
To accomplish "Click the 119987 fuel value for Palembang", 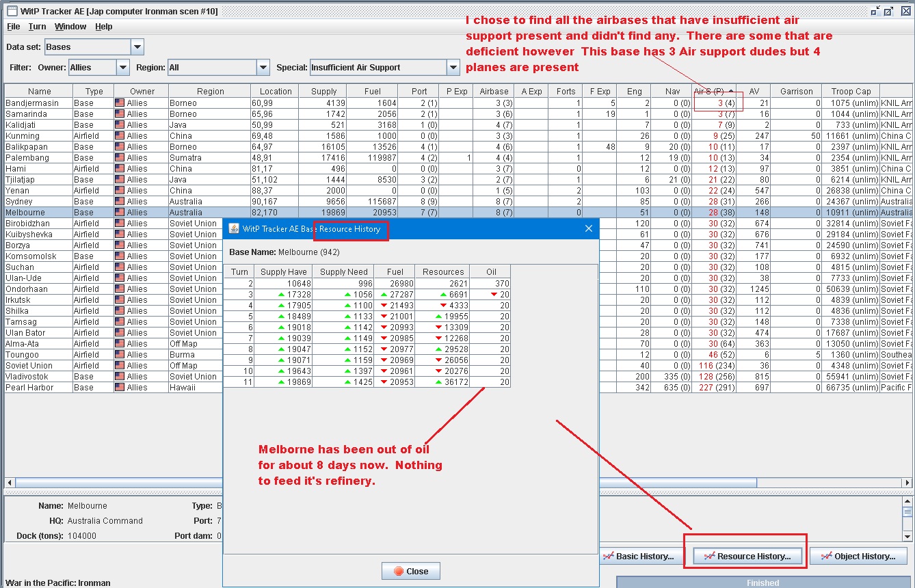I will tap(382, 158).
